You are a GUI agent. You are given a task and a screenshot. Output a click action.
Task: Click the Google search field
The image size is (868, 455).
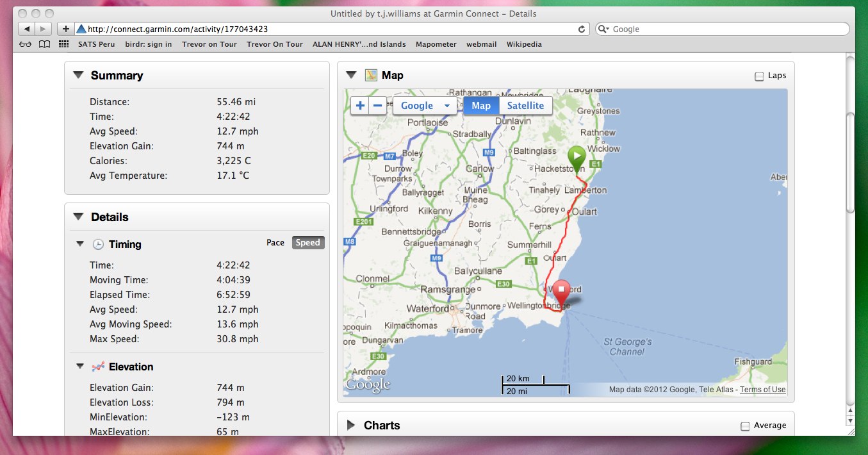727,29
